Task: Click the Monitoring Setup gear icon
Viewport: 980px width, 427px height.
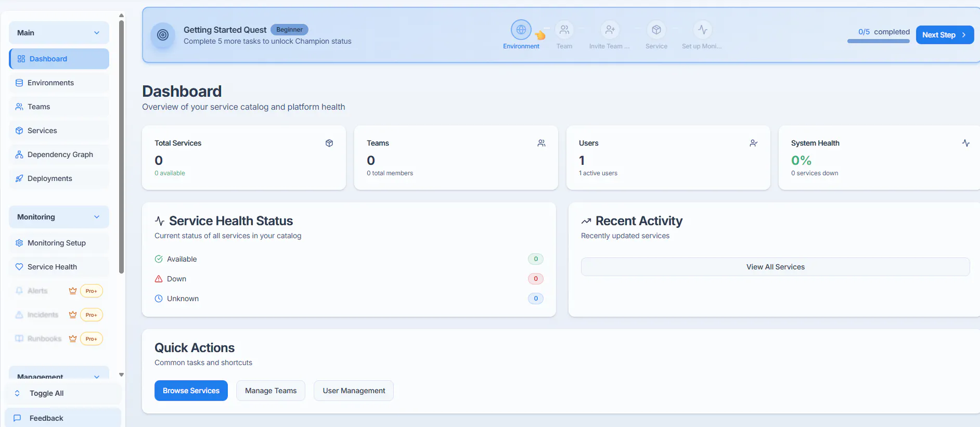Action: click(x=19, y=243)
